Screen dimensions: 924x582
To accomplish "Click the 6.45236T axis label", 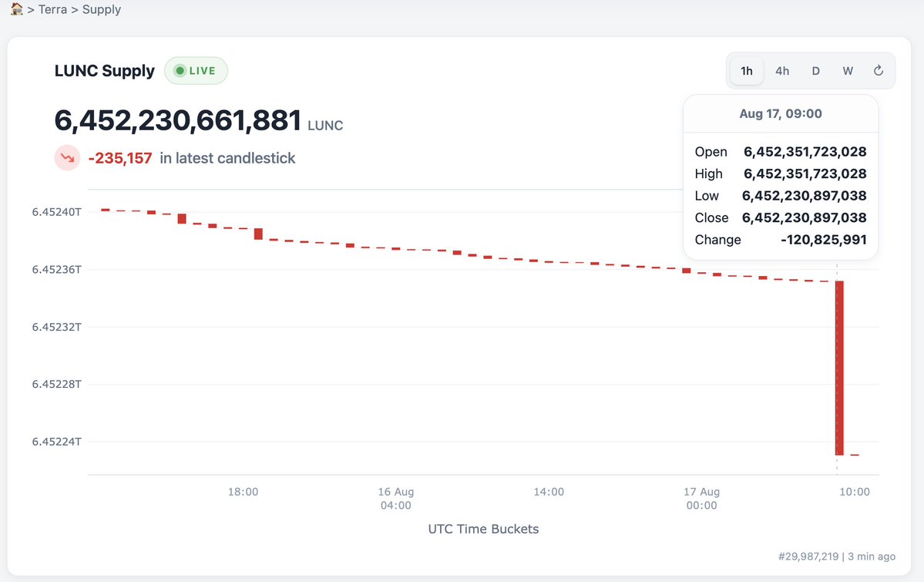I will [x=56, y=270].
